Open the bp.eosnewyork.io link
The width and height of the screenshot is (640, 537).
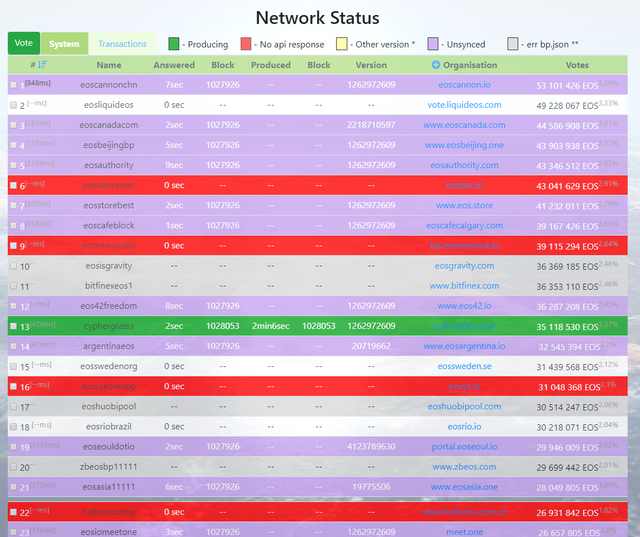click(x=464, y=246)
